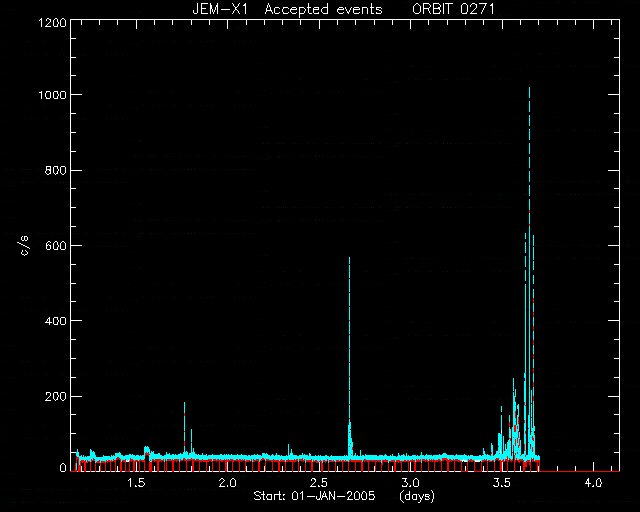The height and width of the screenshot is (512, 640).
Task: Click the cyan spike peak near day 2.67
Action: 349,258
